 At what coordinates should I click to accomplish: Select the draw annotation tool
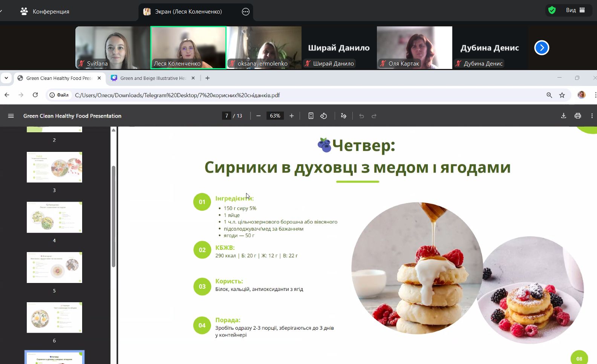pyautogui.click(x=343, y=116)
